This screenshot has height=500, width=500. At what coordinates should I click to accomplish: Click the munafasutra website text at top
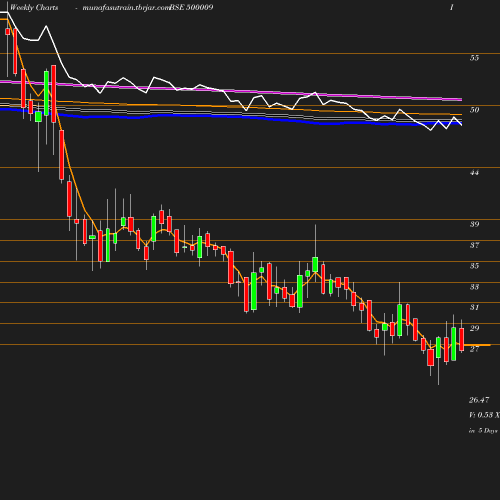click(x=126, y=8)
